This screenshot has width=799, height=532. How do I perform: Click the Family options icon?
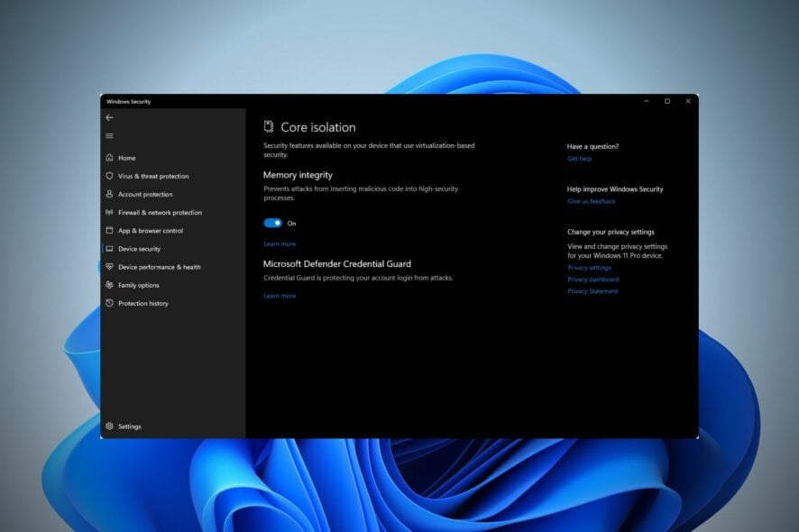tap(109, 285)
